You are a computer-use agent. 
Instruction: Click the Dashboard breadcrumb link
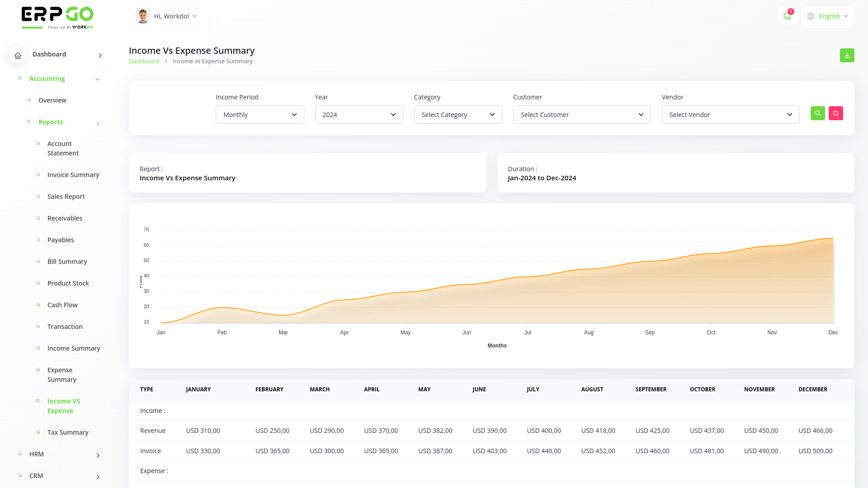[144, 61]
